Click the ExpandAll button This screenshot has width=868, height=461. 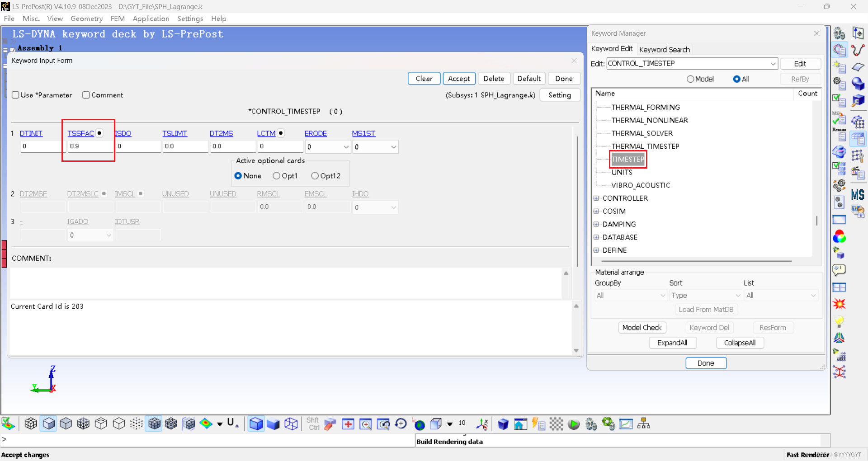672,343
